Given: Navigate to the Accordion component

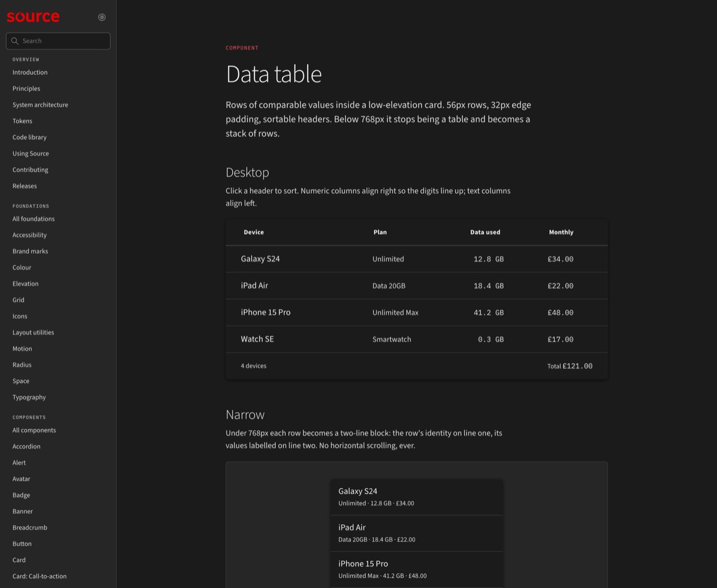Looking at the screenshot, I should (26, 447).
